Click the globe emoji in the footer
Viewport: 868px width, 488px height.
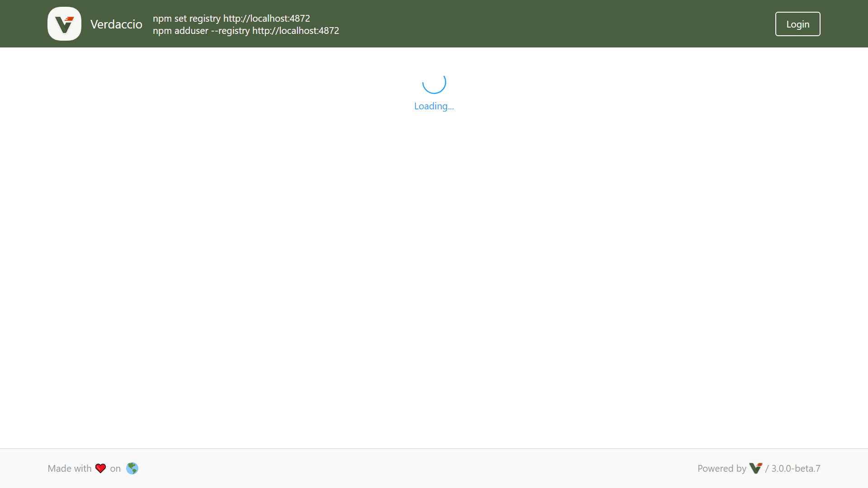(132, 468)
